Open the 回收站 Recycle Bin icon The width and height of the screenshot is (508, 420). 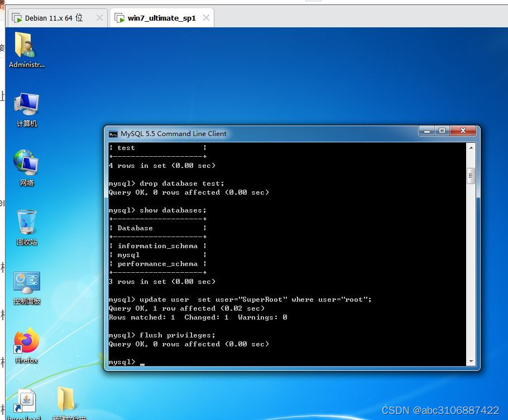tap(27, 228)
